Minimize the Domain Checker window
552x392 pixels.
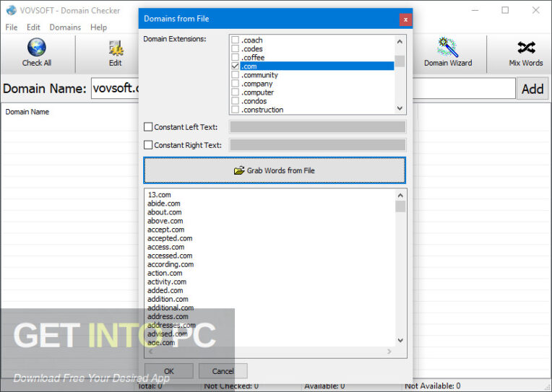click(x=475, y=10)
